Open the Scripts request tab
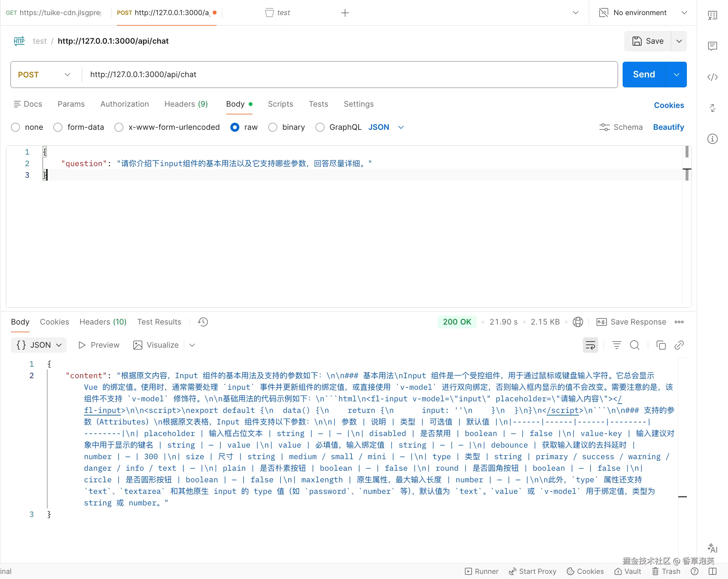728x579 pixels. pyautogui.click(x=280, y=104)
